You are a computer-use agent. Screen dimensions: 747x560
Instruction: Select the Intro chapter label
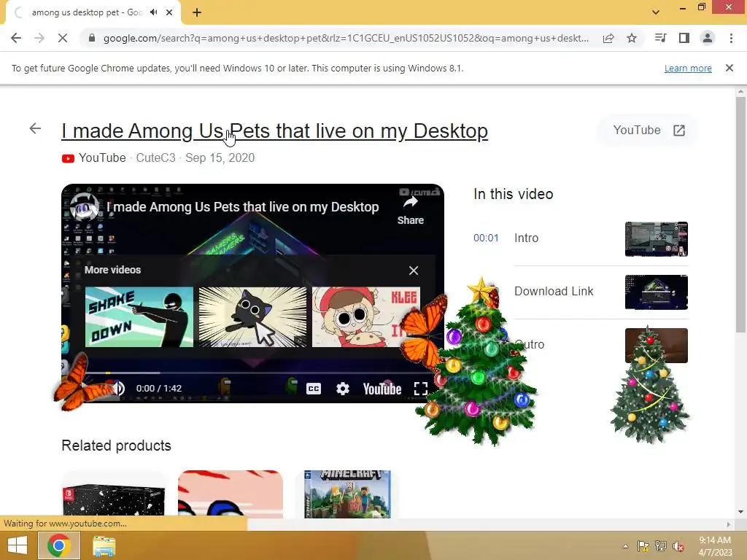tap(527, 238)
